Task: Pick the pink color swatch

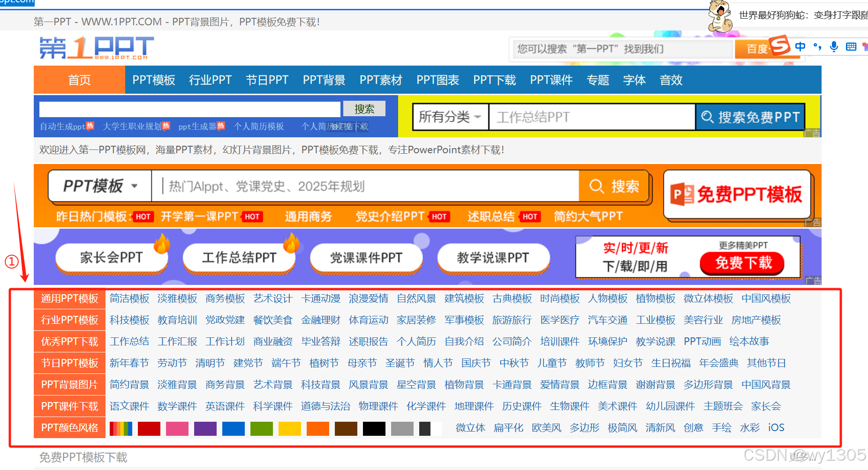Action: click(x=177, y=428)
